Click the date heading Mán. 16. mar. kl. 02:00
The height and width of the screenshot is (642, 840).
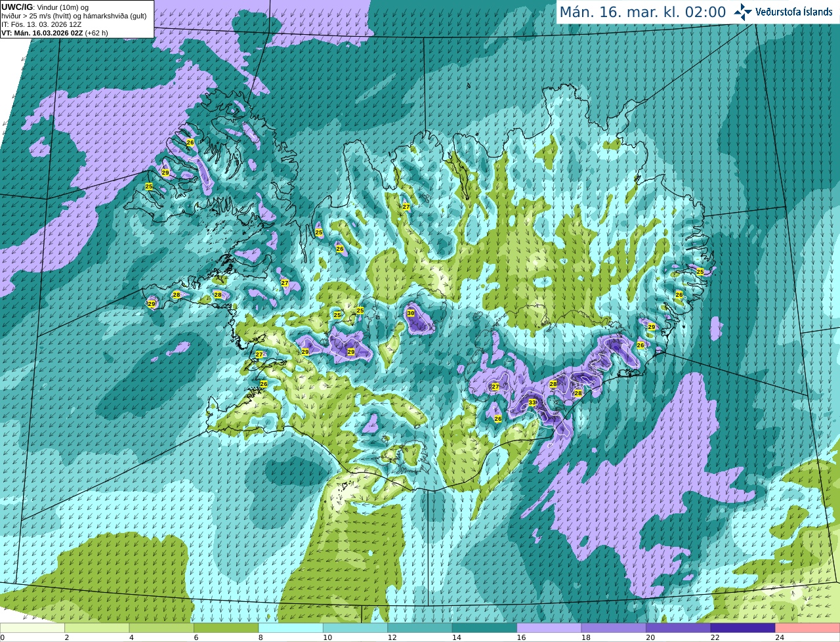coord(642,12)
